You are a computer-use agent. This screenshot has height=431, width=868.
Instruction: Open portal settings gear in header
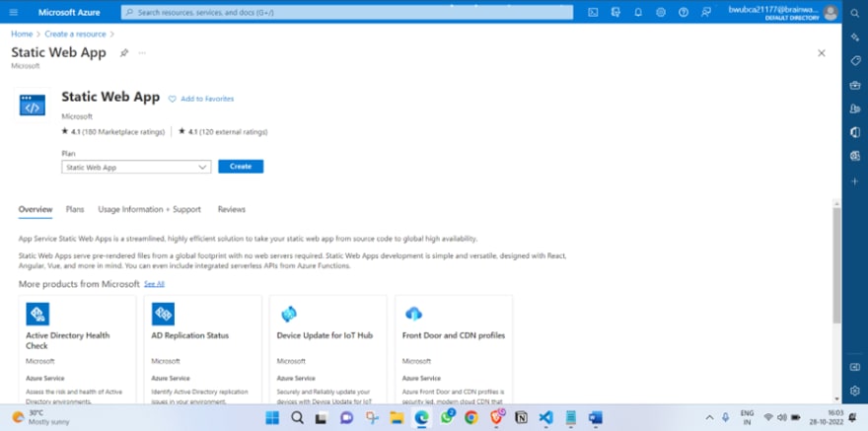click(x=661, y=12)
